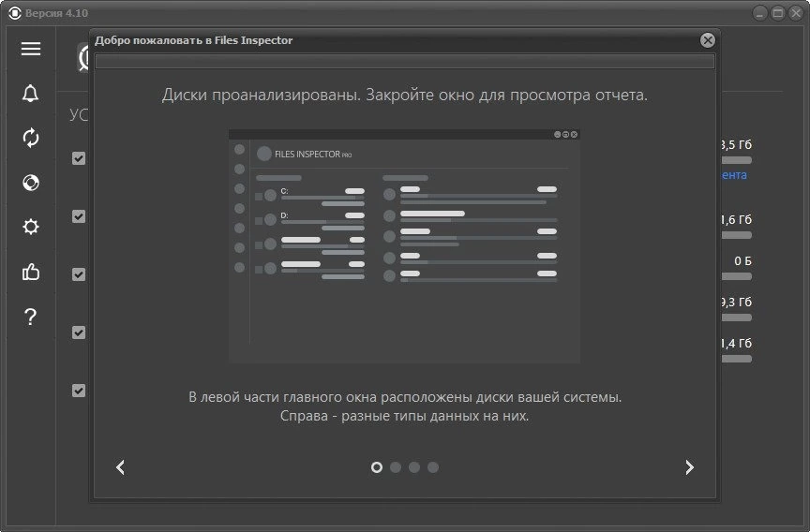Open help question mark icon
The width and height of the screenshot is (810, 532).
pos(31,316)
